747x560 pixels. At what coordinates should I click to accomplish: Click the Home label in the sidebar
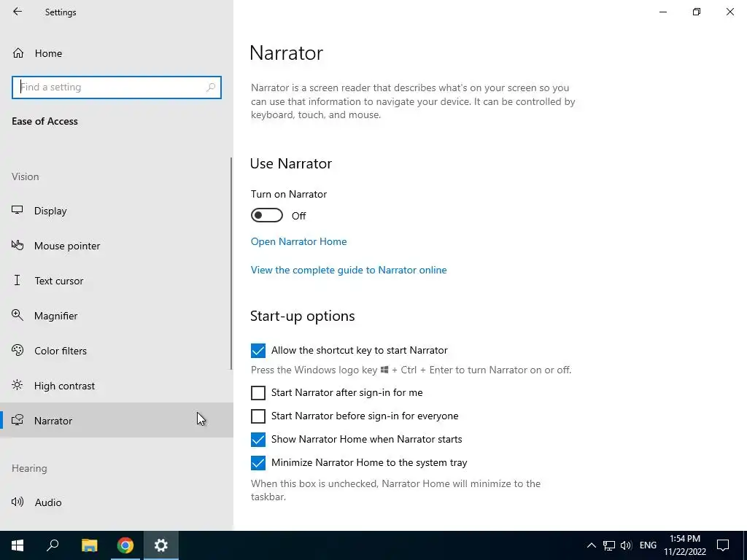[x=48, y=53]
